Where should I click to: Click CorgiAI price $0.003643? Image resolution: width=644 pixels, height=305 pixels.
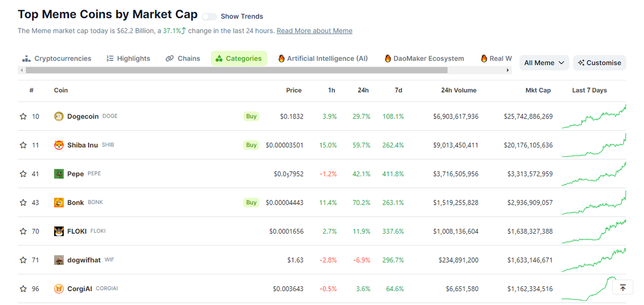(288, 289)
